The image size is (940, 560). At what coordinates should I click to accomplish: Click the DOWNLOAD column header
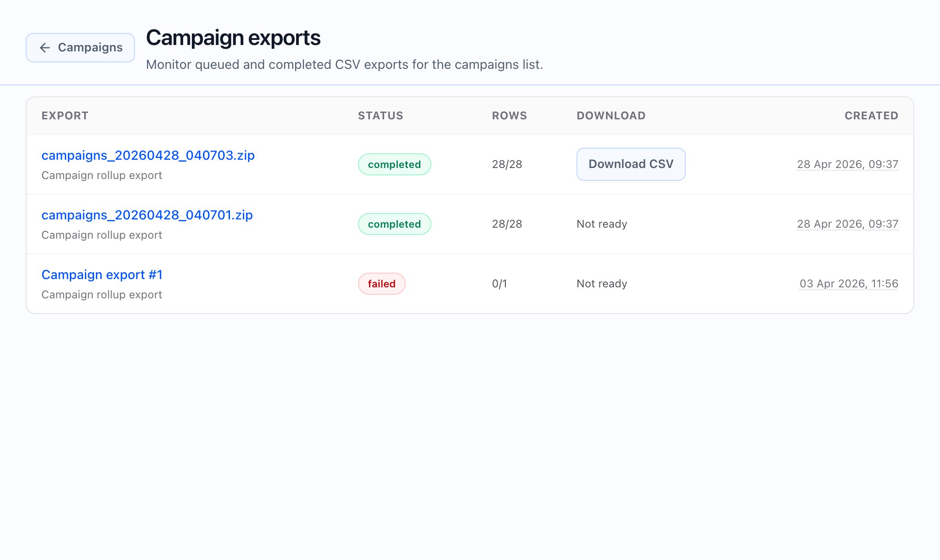[611, 116]
